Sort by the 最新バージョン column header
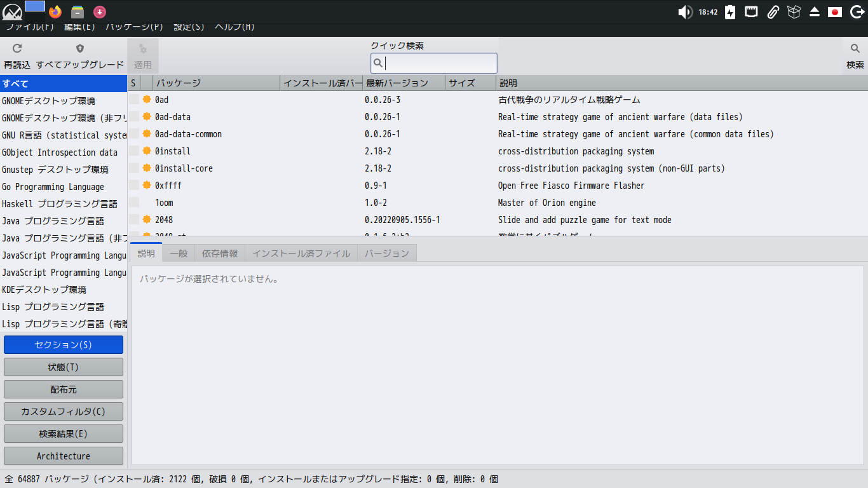Screen dimensions: 868x488 [403, 83]
